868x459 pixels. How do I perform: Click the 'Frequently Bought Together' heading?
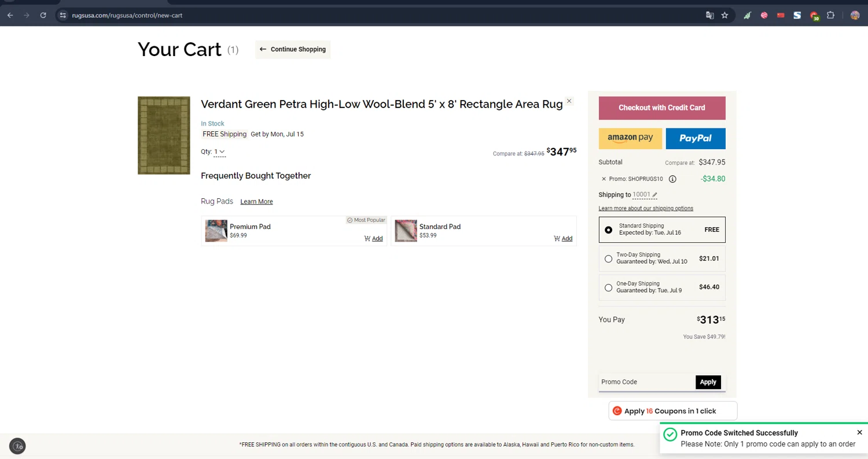point(256,176)
